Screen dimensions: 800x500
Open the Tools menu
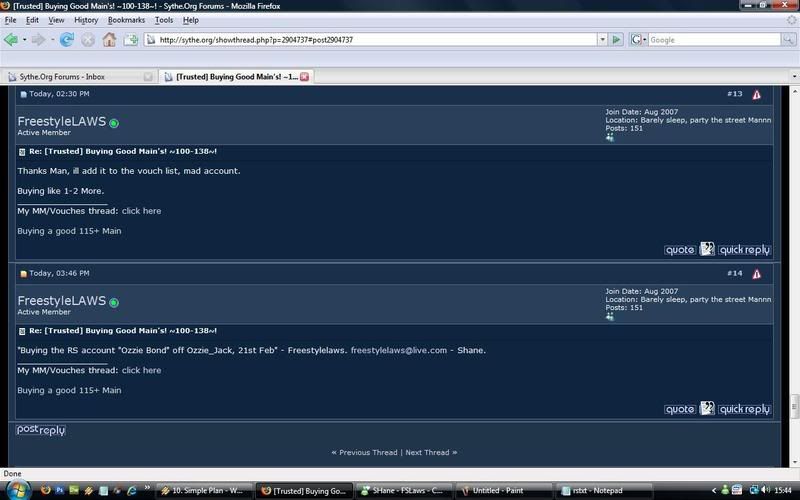[x=164, y=20]
